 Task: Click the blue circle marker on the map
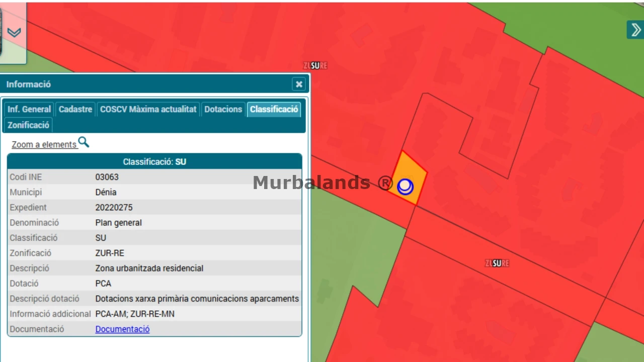(x=405, y=187)
